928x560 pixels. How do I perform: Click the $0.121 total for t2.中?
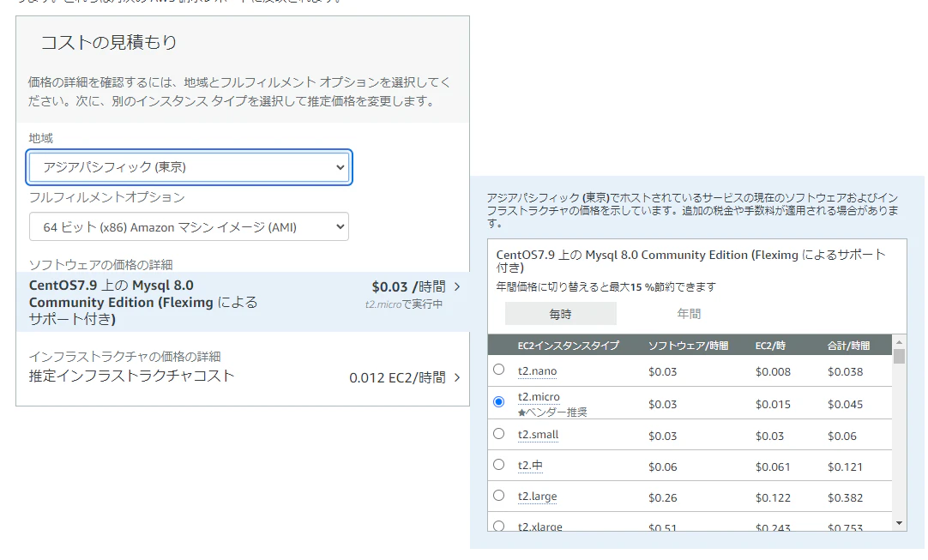click(x=845, y=467)
